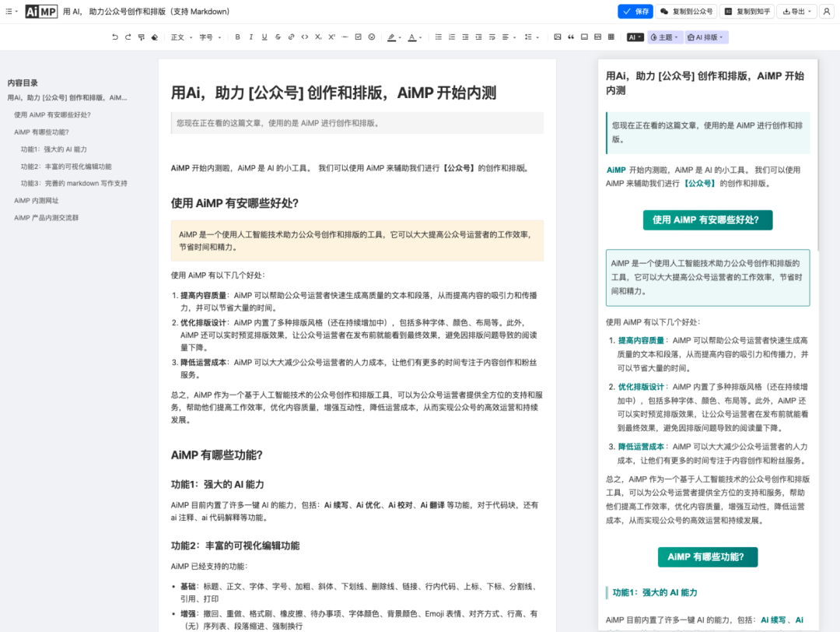Screen dimensions: 840x632
Task: Click 复制到公众号 button
Action: click(687, 11)
